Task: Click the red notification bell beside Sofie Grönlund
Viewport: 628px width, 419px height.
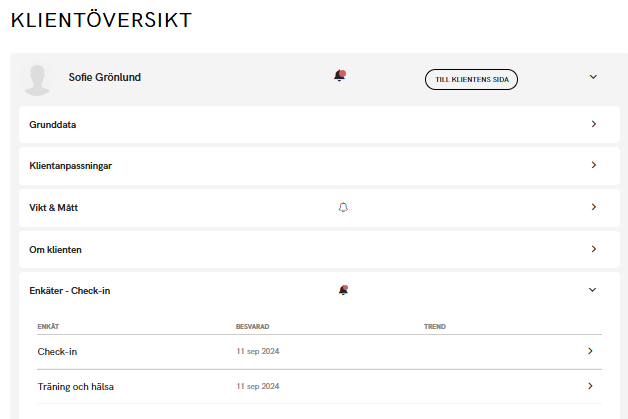Action: click(x=340, y=76)
